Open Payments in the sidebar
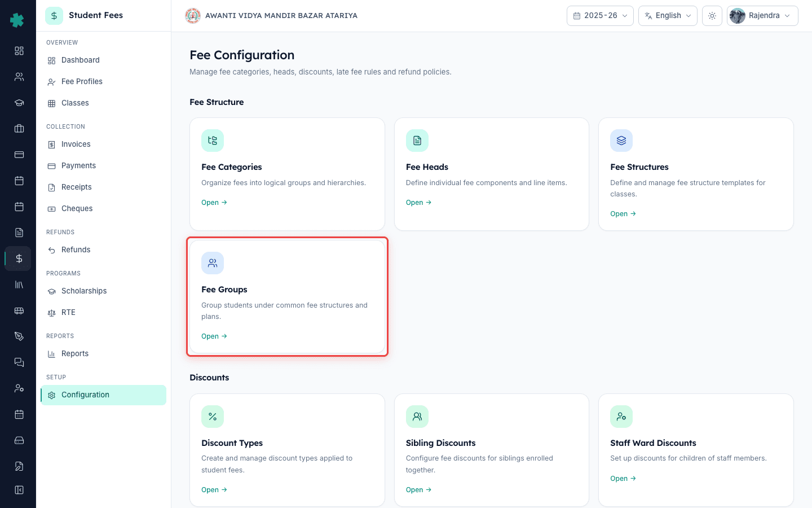Image resolution: width=812 pixels, height=508 pixels. click(103, 166)
